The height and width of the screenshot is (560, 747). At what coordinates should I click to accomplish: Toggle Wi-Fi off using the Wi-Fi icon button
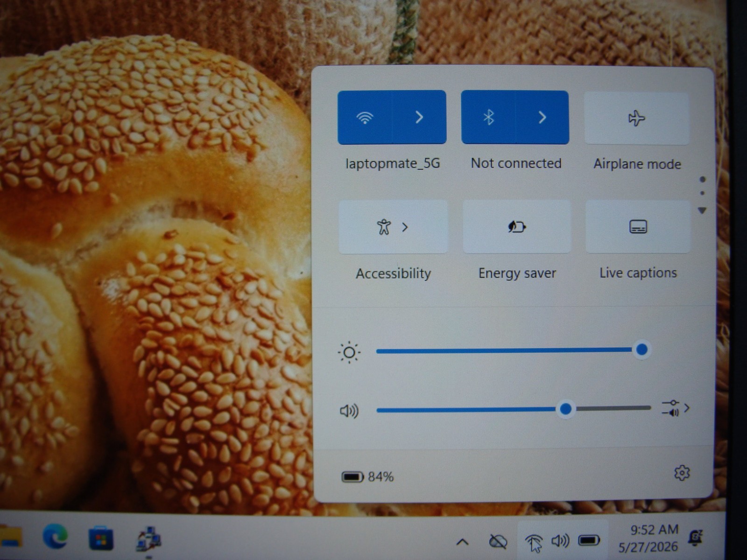point(365,117)
